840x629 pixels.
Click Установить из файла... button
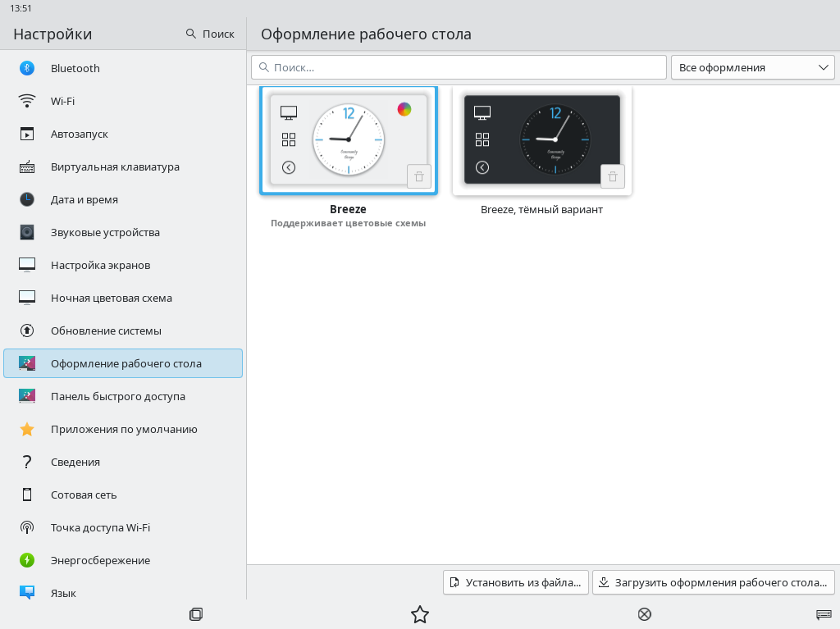pyautogui.click(x=516, y=582)
